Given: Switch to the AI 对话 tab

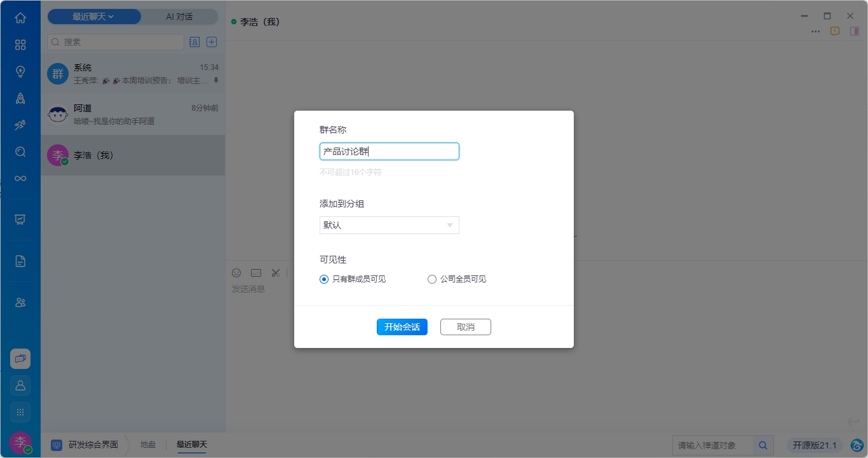Looking at the screenshot, I should pos(179,17).
